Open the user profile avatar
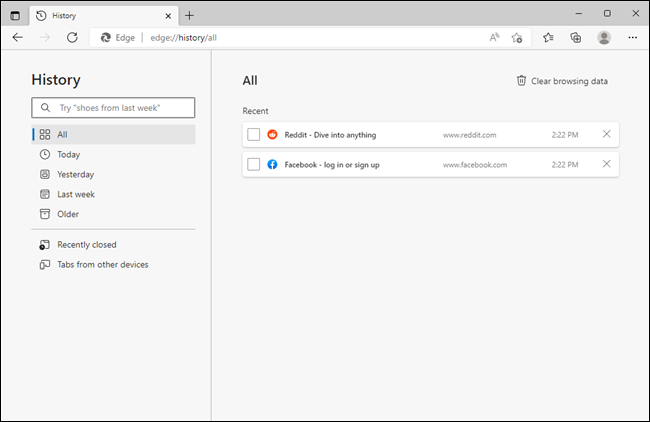Screen dimensions: 650x422 tap(604, 38)
